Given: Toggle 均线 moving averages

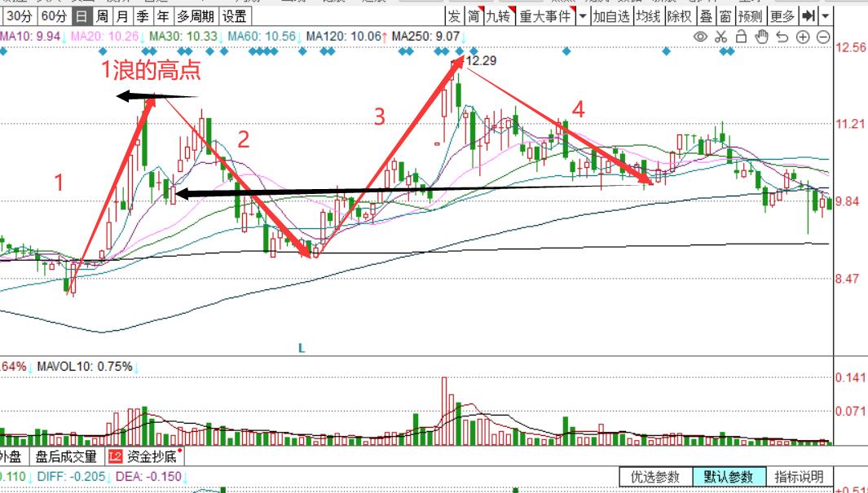Looking at the screenshot, I should [x=648, y=16].
